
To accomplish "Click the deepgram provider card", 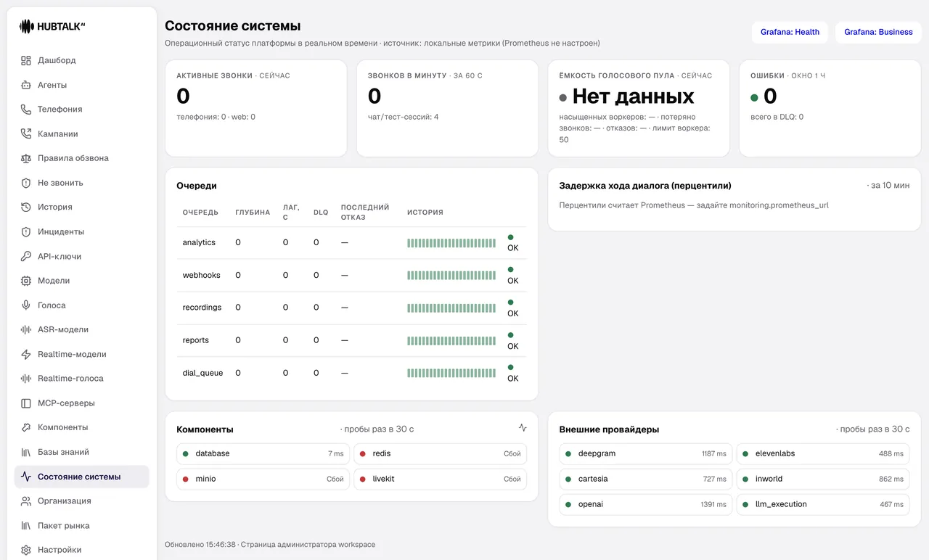I will [x=646, y=453].
